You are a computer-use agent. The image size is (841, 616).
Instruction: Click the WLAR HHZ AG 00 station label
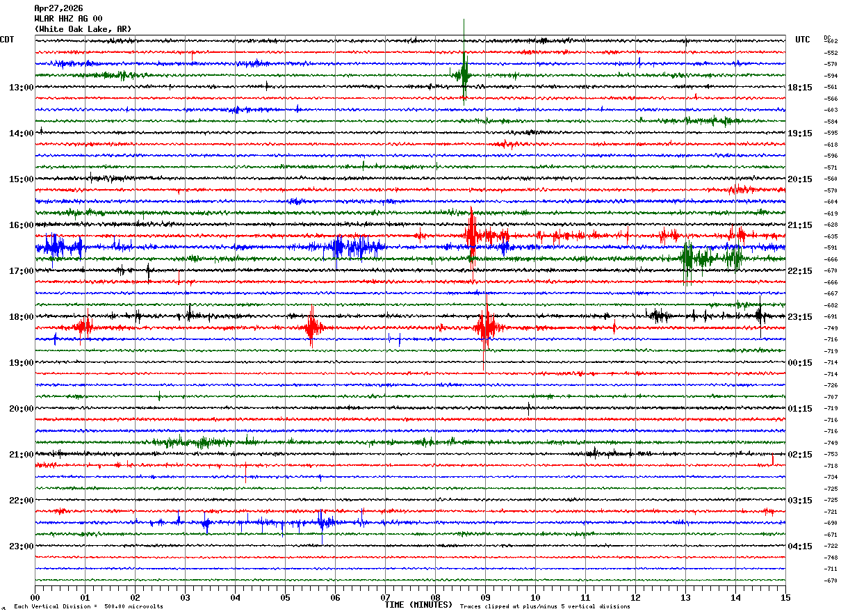[x=68, y=19]
